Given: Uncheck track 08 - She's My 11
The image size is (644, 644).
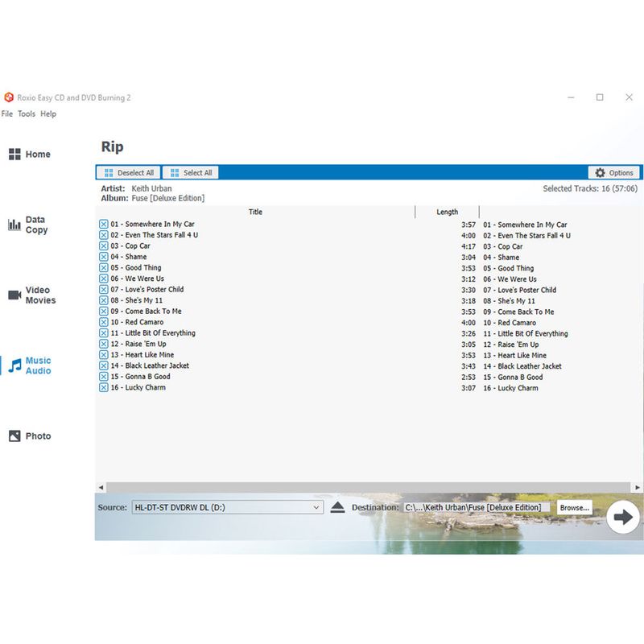Looking at the screenshot, I should click(x=104, y=300).
